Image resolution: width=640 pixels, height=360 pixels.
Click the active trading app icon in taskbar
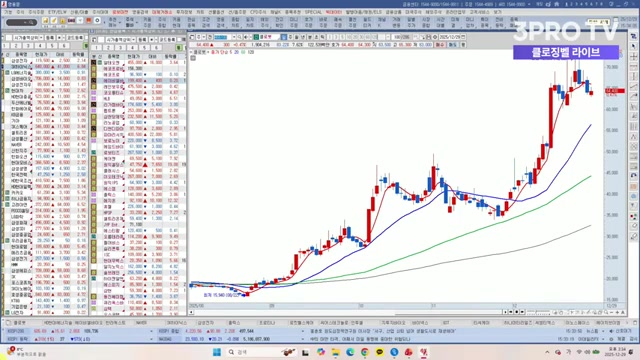click(424, 352)
